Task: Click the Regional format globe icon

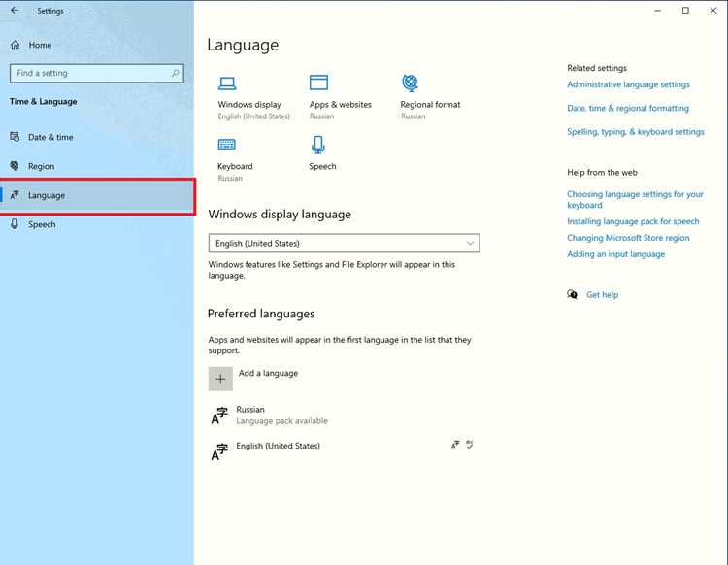Action: (x=410, y=83)
